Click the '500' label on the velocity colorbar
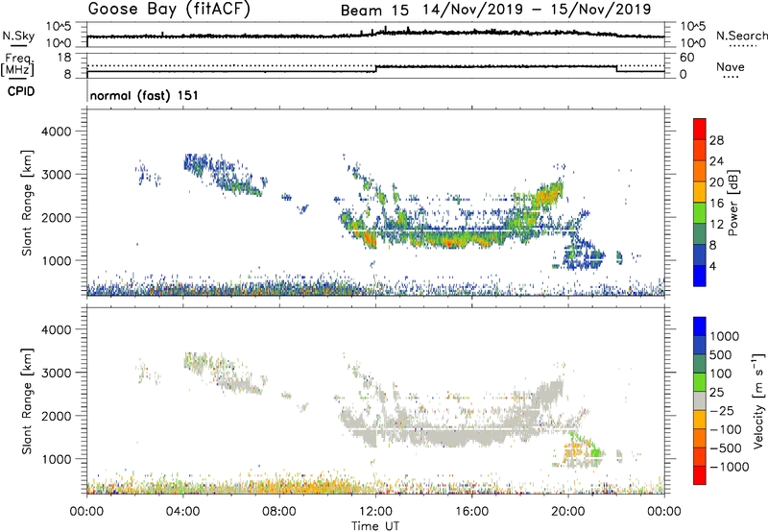The height and width of the screenshot is (532, 768). (721, 355)
